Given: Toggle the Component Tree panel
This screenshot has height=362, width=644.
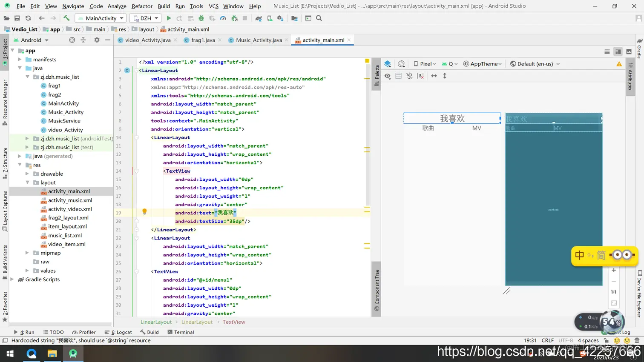Looking at the screenshot, I should click(x=377, y=290).
